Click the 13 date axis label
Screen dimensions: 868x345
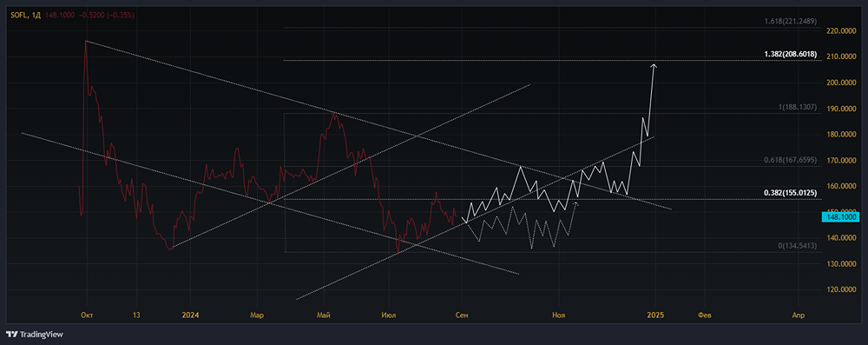(x=137, y=315)
